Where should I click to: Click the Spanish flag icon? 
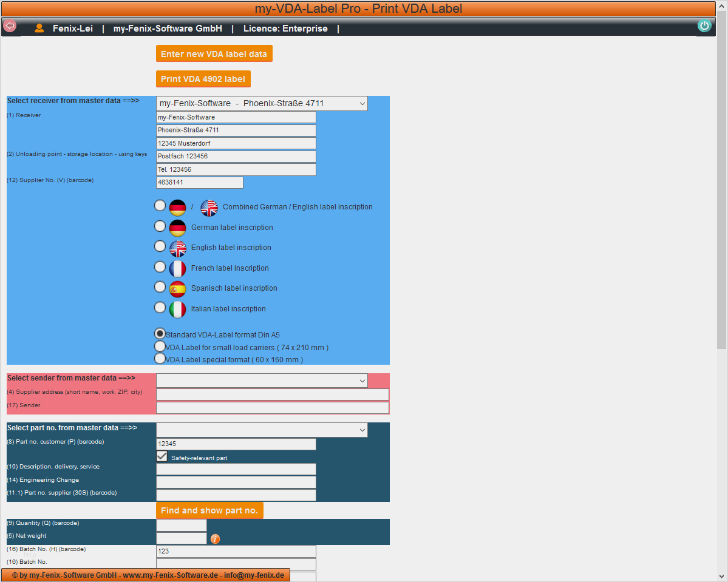[177, 289]
